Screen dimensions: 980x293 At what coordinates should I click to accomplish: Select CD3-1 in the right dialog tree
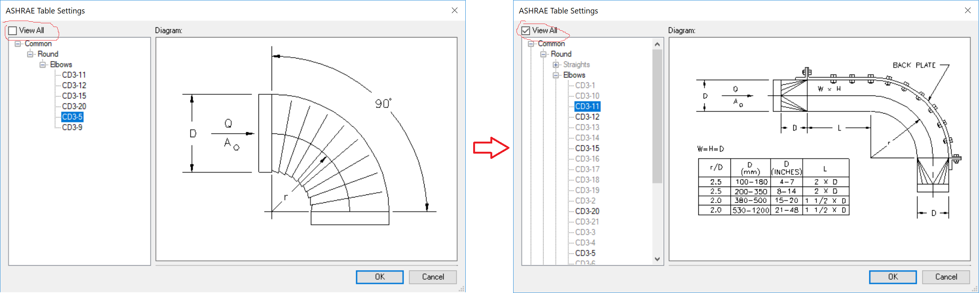(585, 85)
